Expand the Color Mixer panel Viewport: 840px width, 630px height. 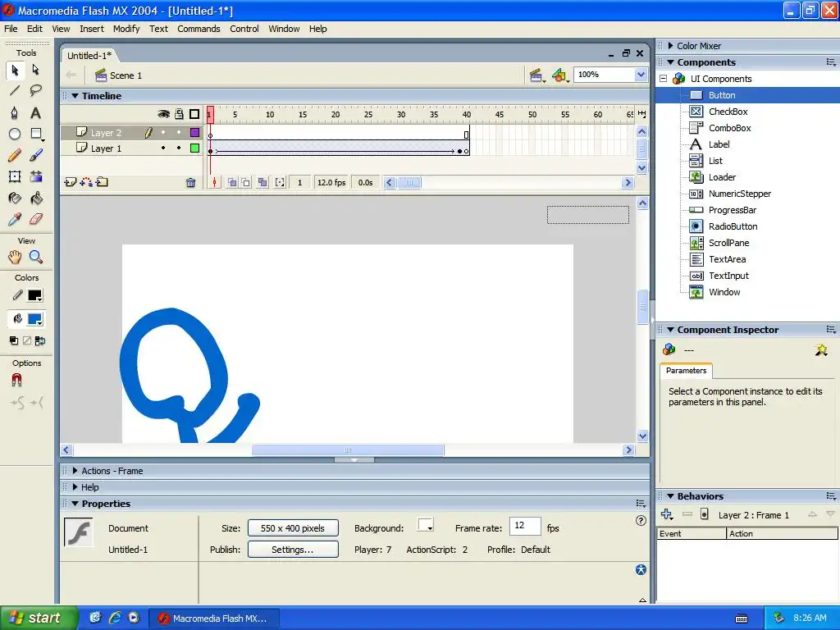click(671, 46)
